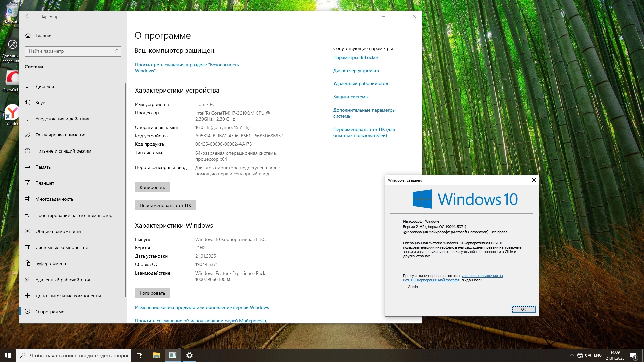Click Power and sleep icon

[28, 151]
